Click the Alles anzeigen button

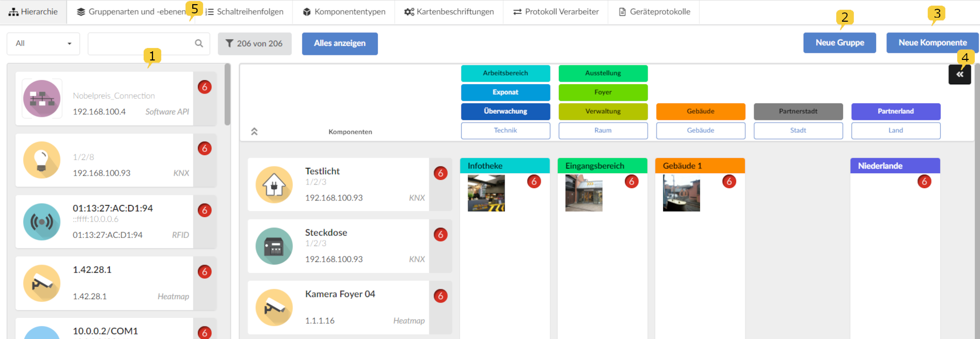pos(340,43)
